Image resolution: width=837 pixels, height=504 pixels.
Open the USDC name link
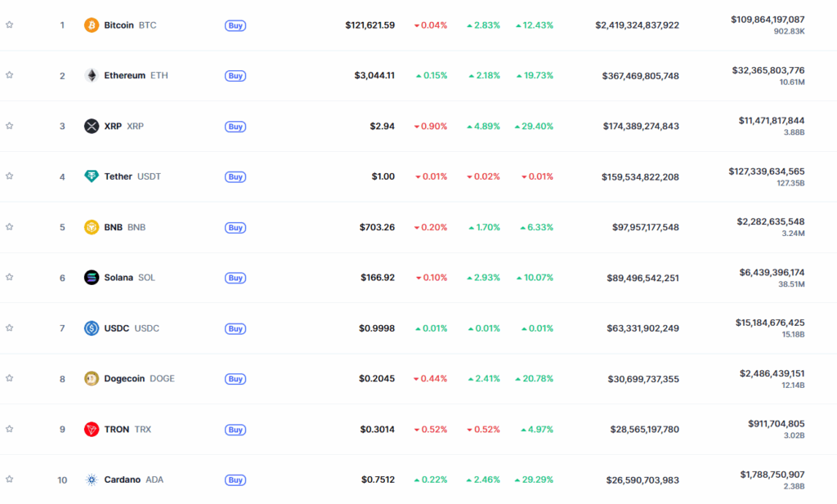[x=132, y=328]
